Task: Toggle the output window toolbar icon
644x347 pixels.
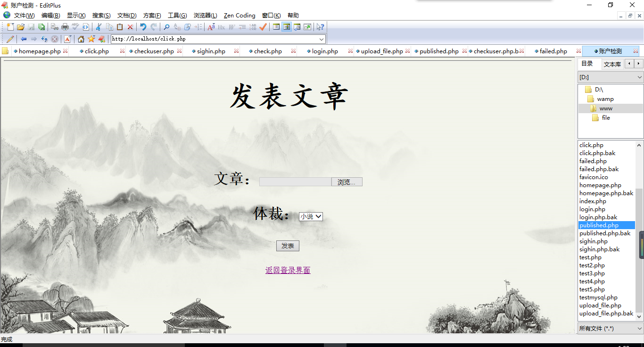Action: click(x=297, y=27)
